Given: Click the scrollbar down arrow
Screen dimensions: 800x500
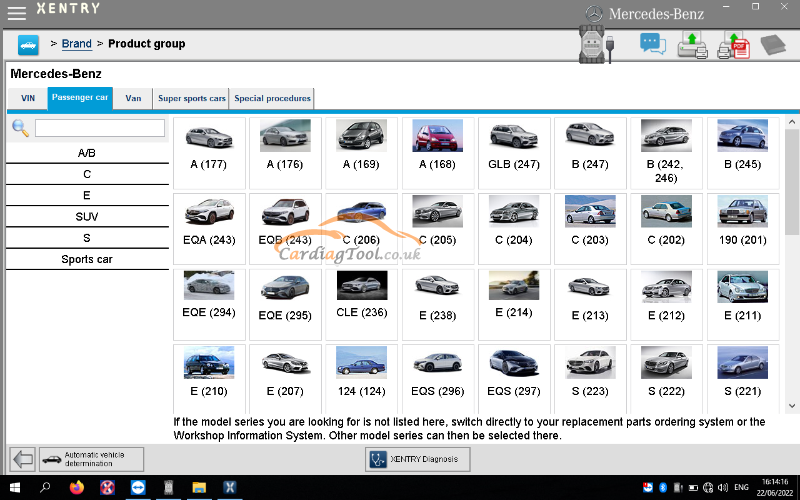Looking at the screenshot, I should pos(792,406).
